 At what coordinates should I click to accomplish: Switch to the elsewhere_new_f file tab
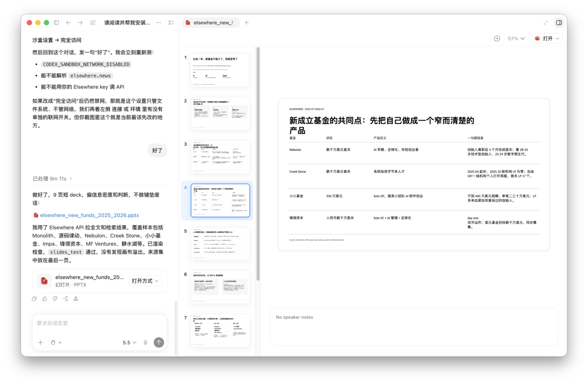[210, 23]
